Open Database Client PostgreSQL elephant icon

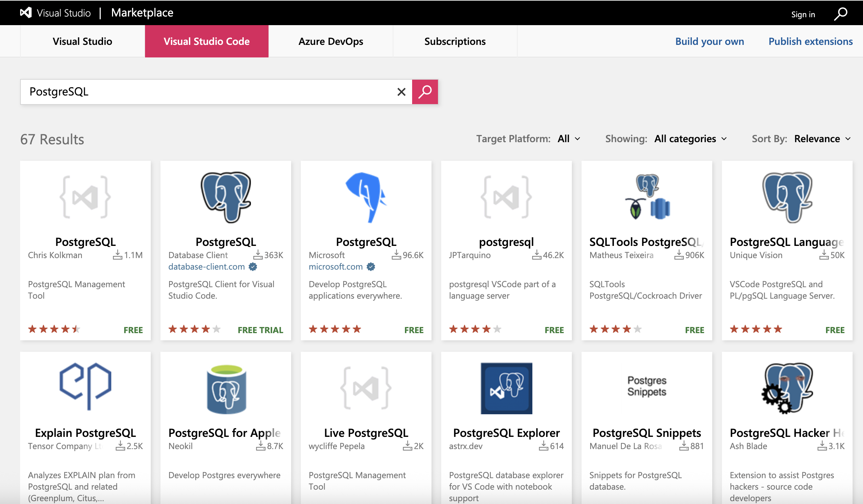coord(226,197)
